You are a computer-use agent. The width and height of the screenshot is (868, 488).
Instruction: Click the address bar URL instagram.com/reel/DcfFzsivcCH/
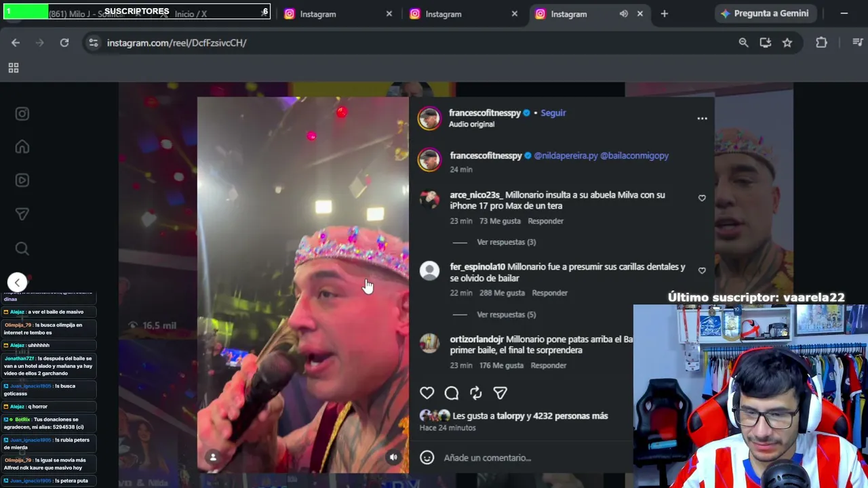[177, 43]
